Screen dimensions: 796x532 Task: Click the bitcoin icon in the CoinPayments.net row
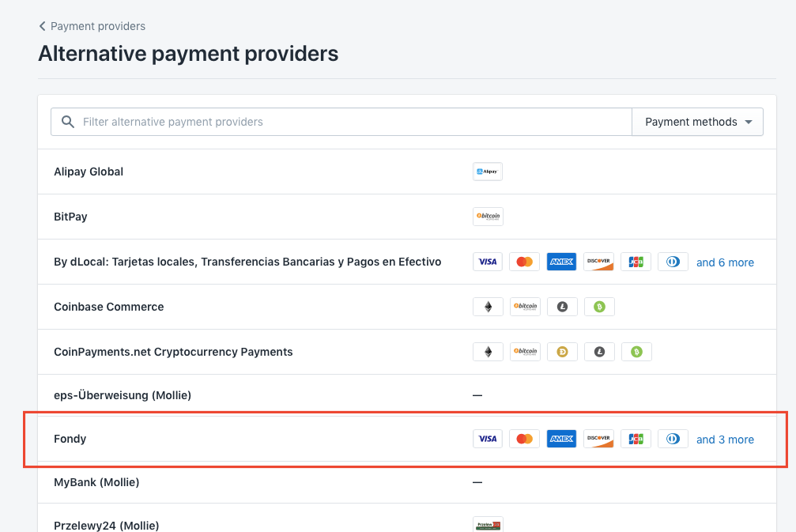point(525,352)
